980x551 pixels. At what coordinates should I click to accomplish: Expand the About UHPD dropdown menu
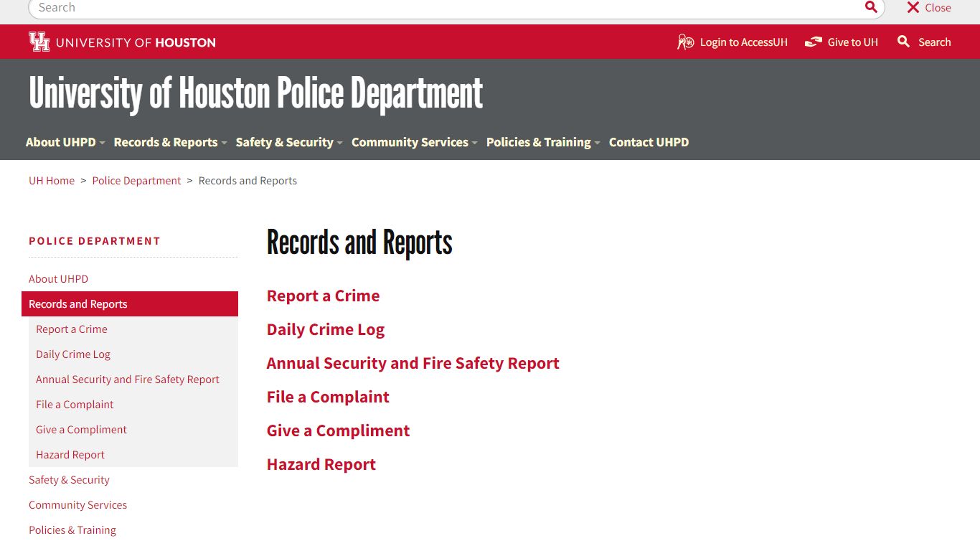(65, 142)
